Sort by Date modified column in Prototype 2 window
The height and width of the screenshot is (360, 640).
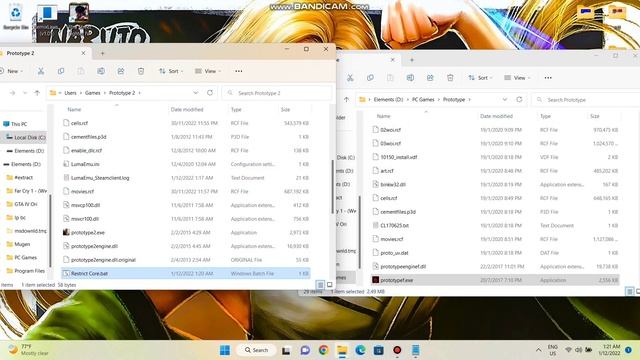187,109
